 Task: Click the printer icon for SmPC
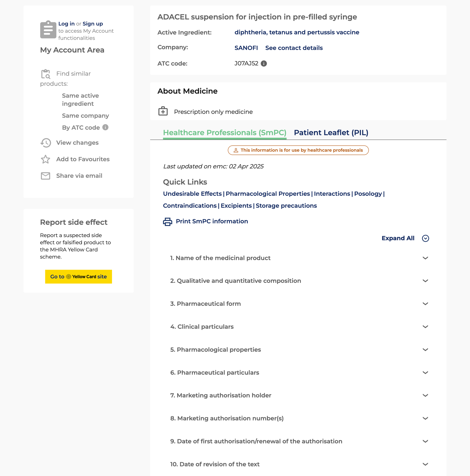click(x=168, y=222)
